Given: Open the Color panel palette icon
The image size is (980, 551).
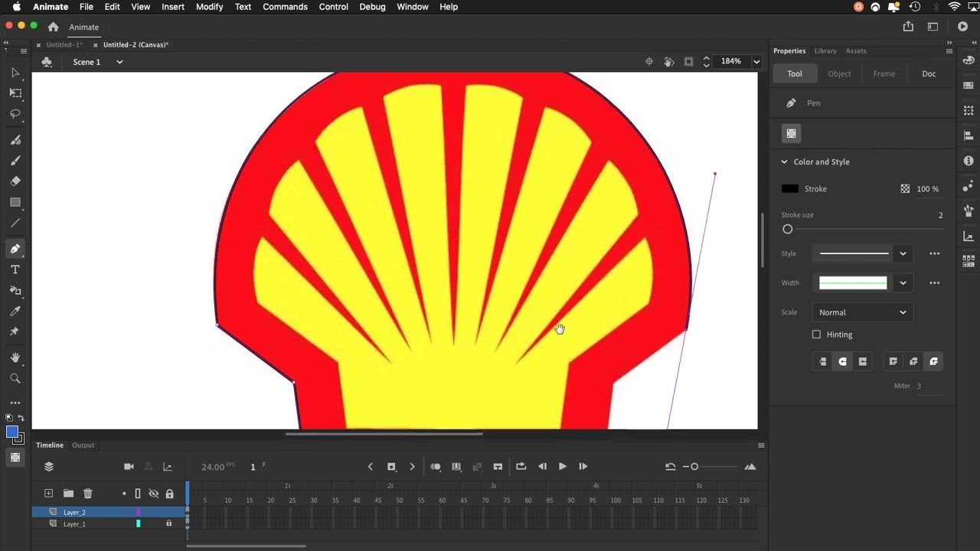Looking at the screenshot, I should (x=969, y=60).
